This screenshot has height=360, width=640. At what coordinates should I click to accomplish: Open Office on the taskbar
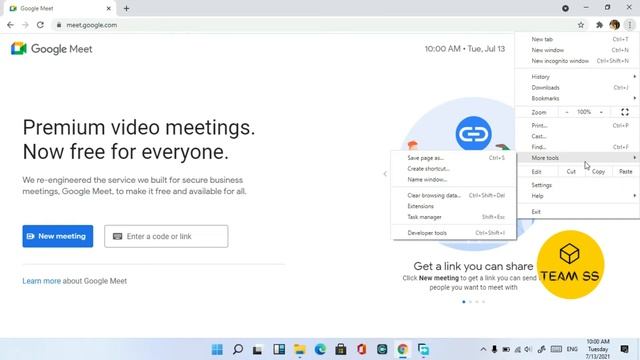[x=362, y=349]
